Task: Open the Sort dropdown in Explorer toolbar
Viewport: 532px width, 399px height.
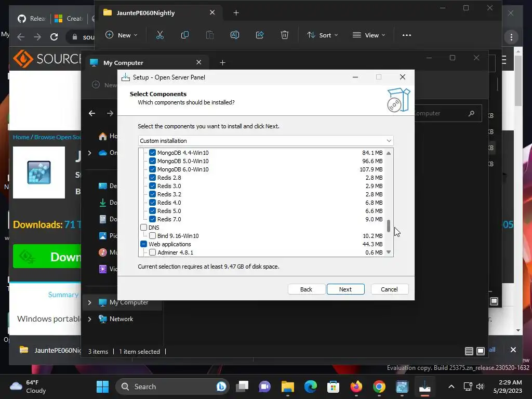Action: tap(322, 35)
